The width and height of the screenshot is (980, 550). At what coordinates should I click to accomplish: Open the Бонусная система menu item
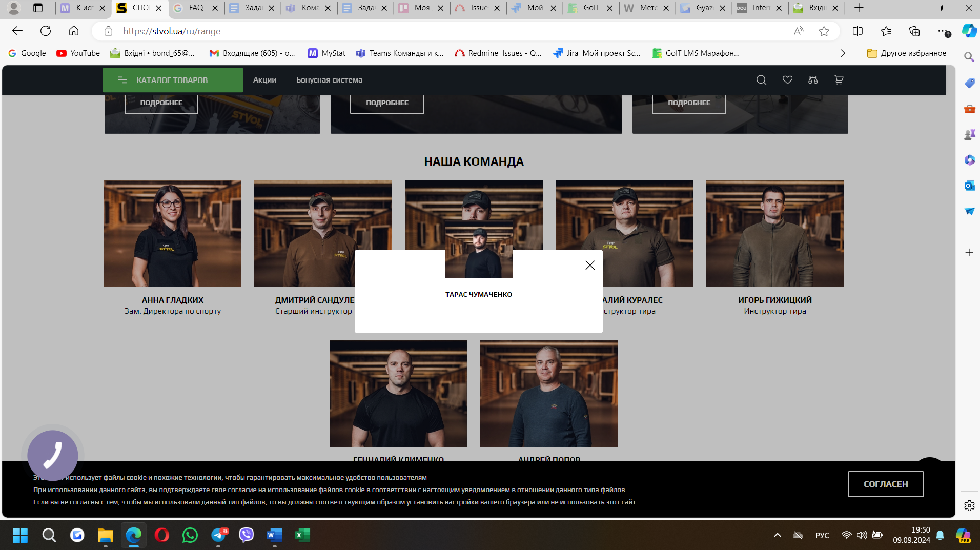click(329, 80)
